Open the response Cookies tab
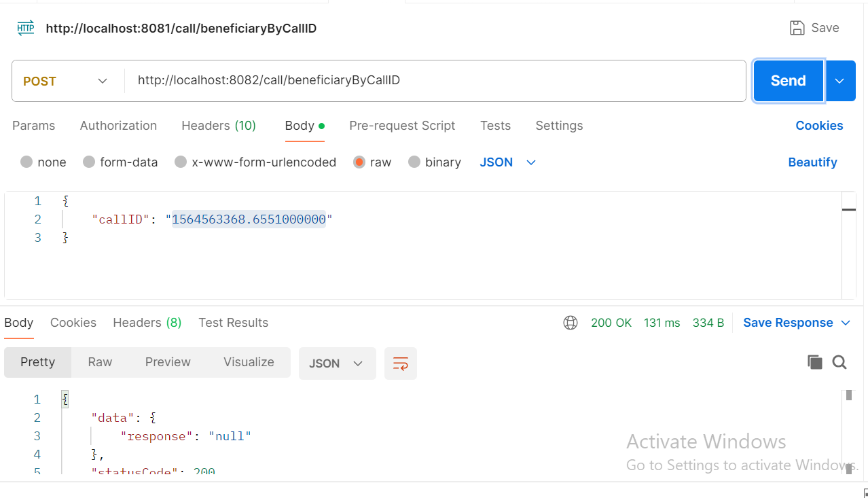868x498 pixels. 73,323
